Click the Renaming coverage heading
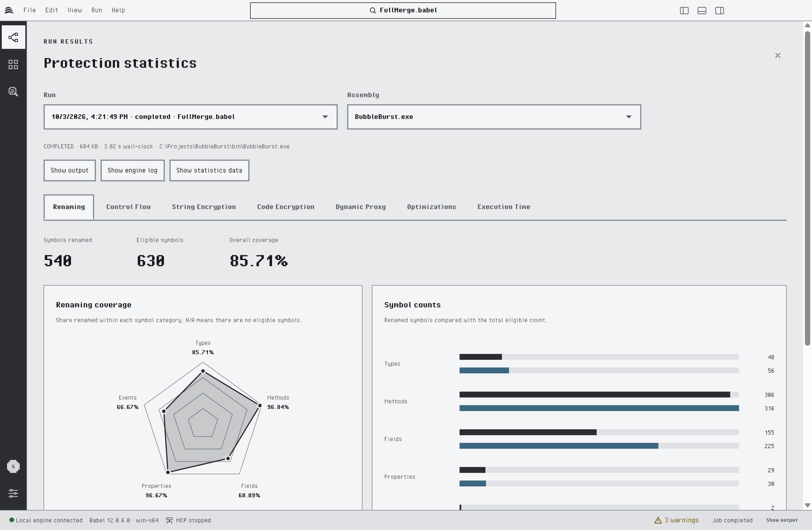This screenshot has width=812, height=530. point(94,305)
